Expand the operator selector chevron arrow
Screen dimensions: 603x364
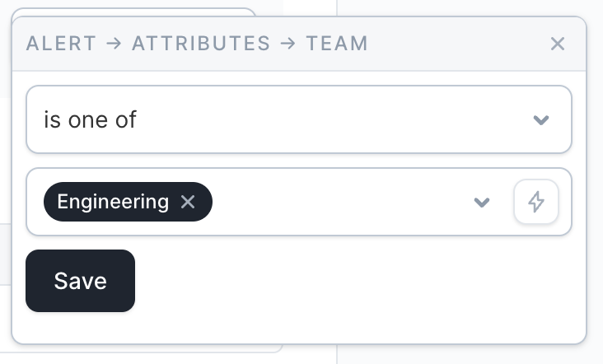pyautogui.click(x=540, y=120)
